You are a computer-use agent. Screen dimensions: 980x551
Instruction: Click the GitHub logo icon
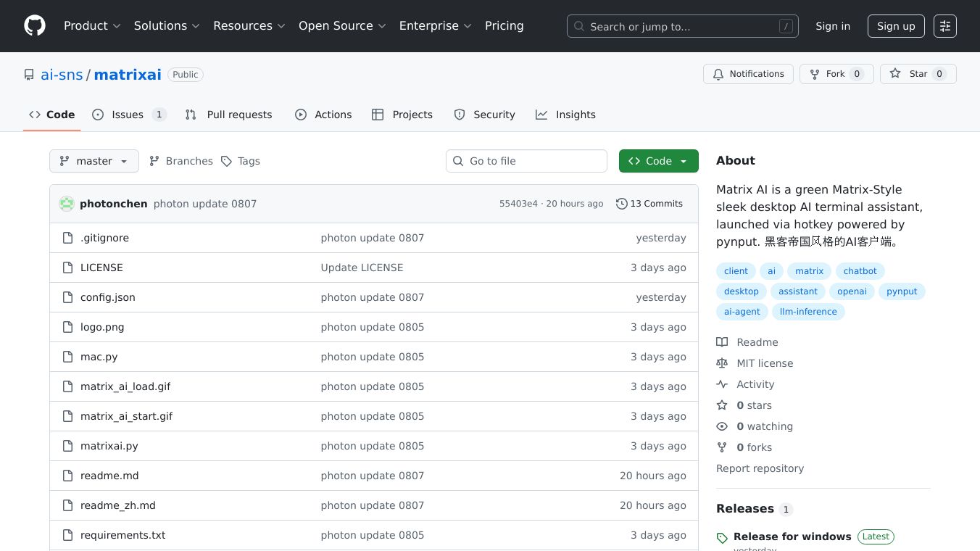click(35, 26)
